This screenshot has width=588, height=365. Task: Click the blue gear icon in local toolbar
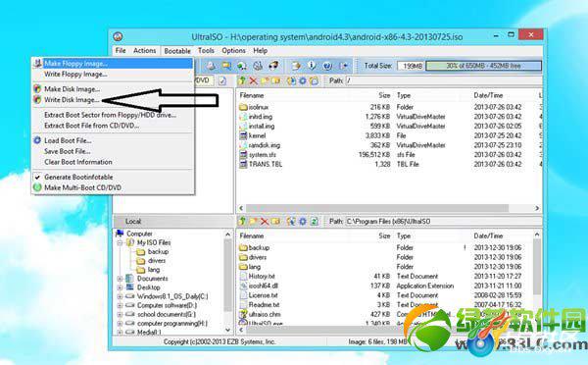pos(303,221)
